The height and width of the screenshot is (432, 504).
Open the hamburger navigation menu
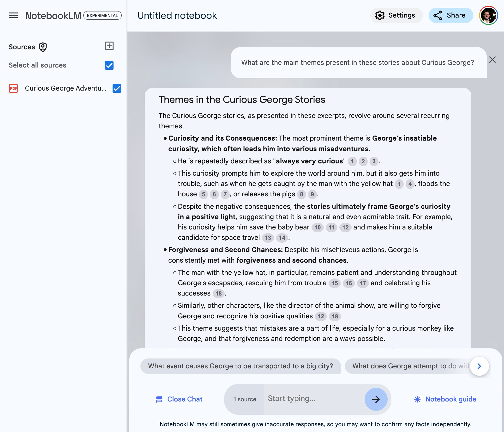13,16
